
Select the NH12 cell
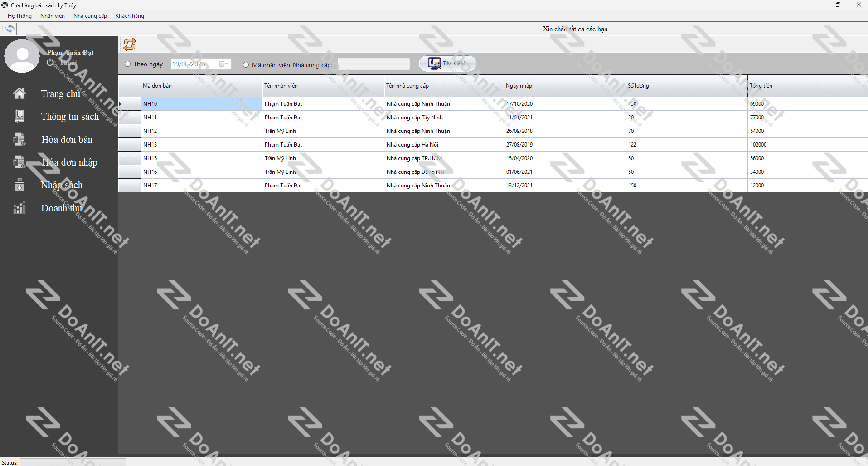tap(201, 131)
